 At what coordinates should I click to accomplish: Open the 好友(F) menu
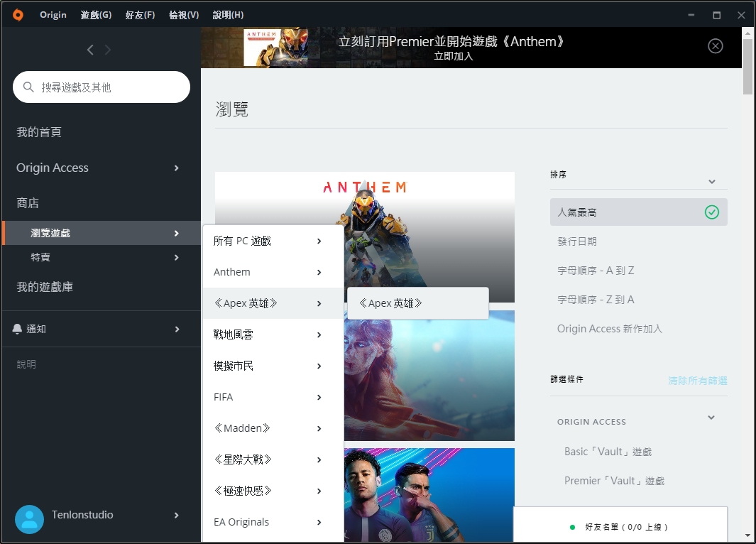140,15
